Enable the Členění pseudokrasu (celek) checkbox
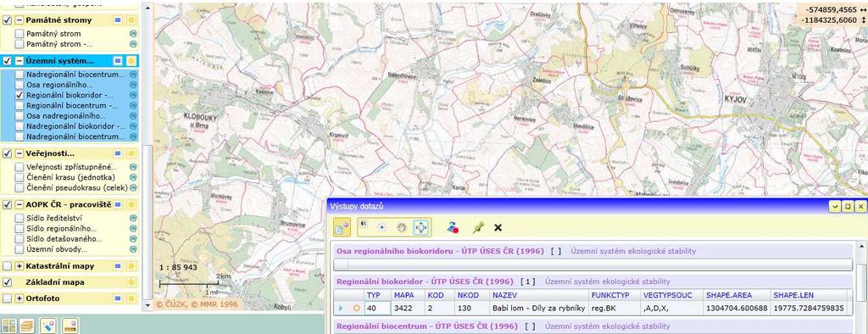This screenshot has height=334, width=868. point(19,188)
